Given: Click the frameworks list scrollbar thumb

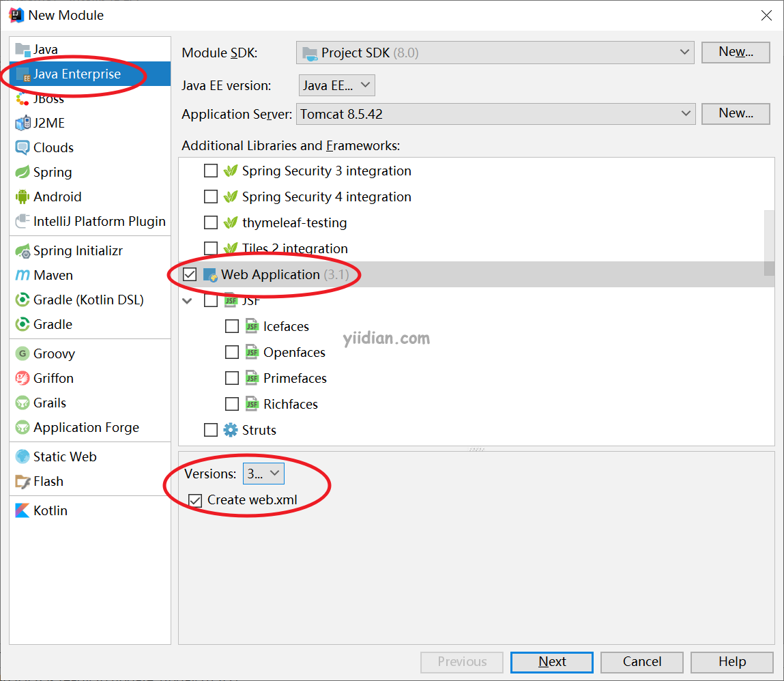Looking at the screenshot, I should (769, 243).
